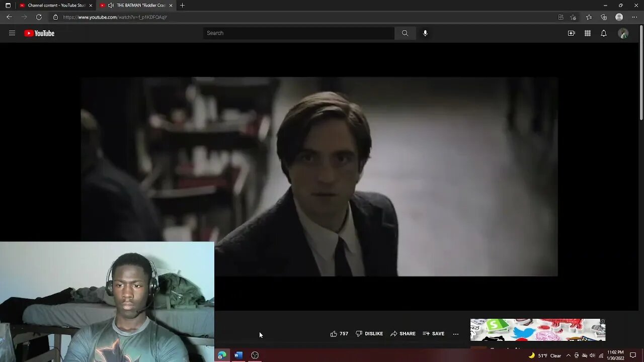The image size is (644, 362).
Task: Click the 757 like count
Action: click(344, 334)
